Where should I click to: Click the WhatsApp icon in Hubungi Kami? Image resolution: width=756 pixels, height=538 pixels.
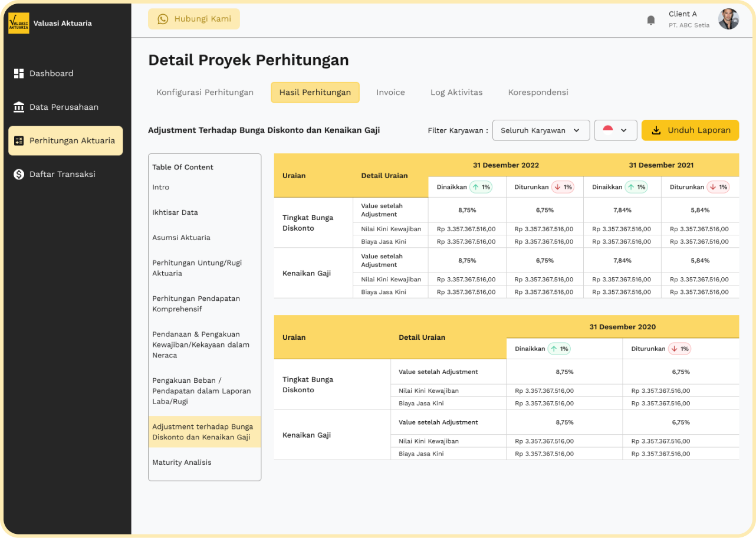pyautogui.click(x=163, y=19)
